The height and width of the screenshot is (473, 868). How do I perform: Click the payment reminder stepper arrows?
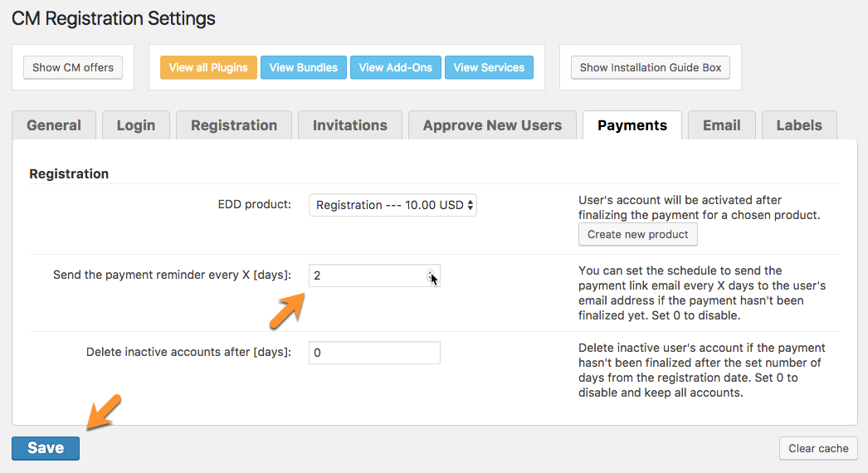point(430,276)
